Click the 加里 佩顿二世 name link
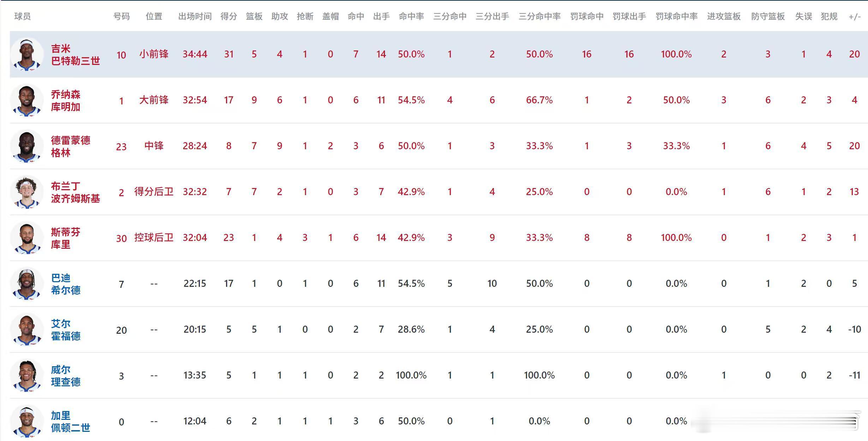 [x=70, y=422]
